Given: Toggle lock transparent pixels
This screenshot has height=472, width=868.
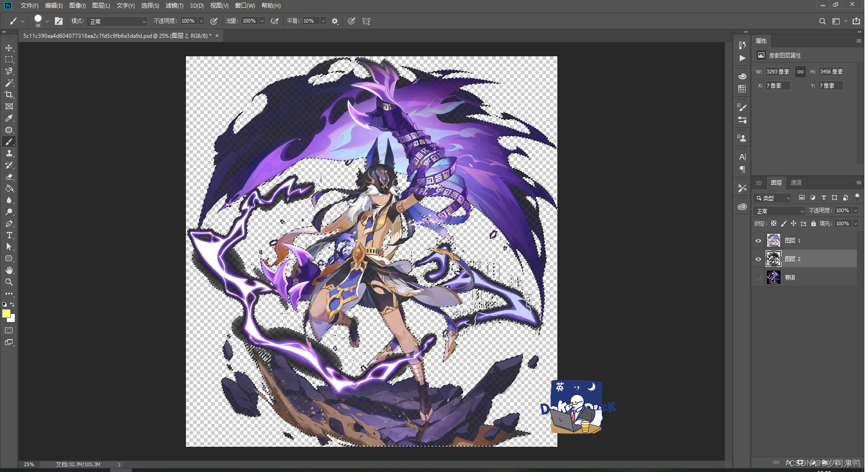Looking at the screenshot, I should click(773, 223).
